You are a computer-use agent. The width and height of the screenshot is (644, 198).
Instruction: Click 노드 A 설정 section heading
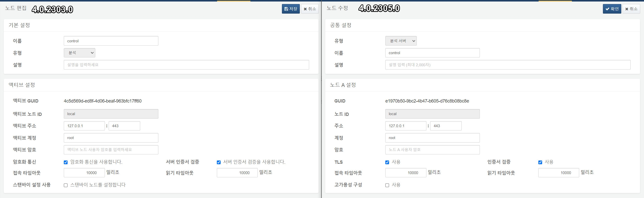click(343, 85)
